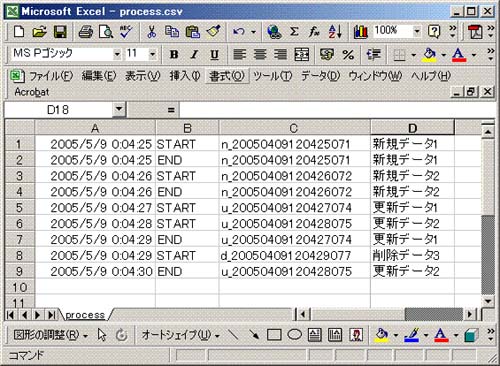The width and height of the screenshot is (500, 366).
Task: Open the データ(D) menu
Action: (x=320, y=76)
